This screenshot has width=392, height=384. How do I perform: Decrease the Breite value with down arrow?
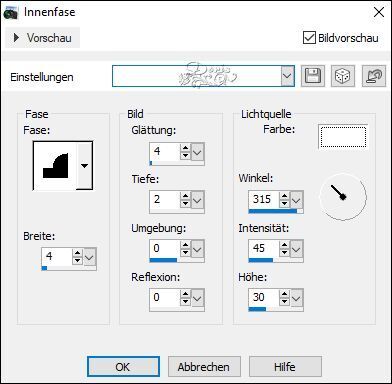pos(77,261)
